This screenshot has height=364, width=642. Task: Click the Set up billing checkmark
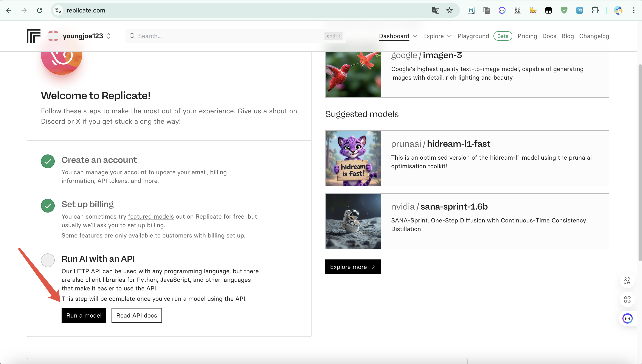(x=48, y=206)
